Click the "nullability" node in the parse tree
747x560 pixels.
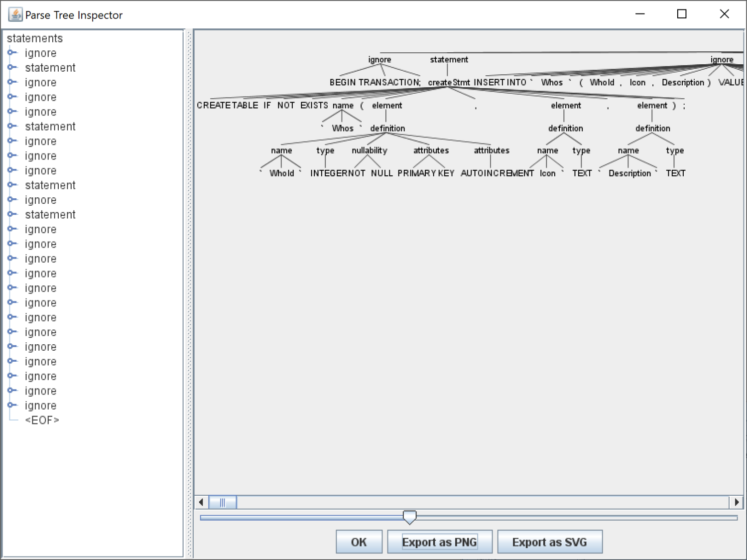pos(369,150)
